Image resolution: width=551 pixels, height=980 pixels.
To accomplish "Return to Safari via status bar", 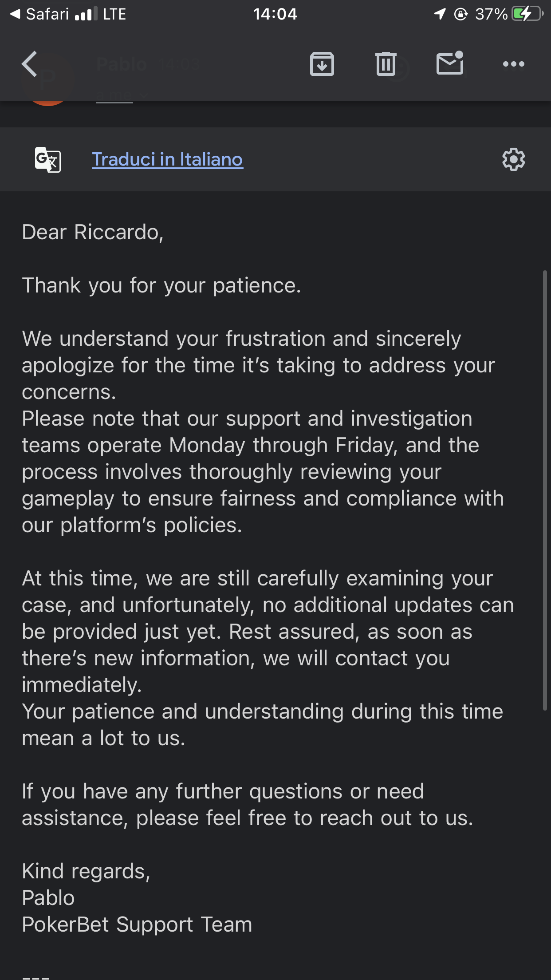I will pos(40,14).
